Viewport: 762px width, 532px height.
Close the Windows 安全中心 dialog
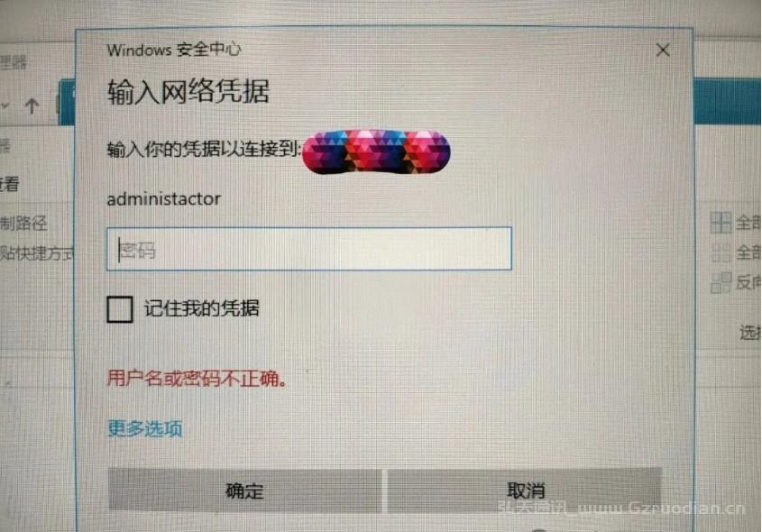point(663,50)
